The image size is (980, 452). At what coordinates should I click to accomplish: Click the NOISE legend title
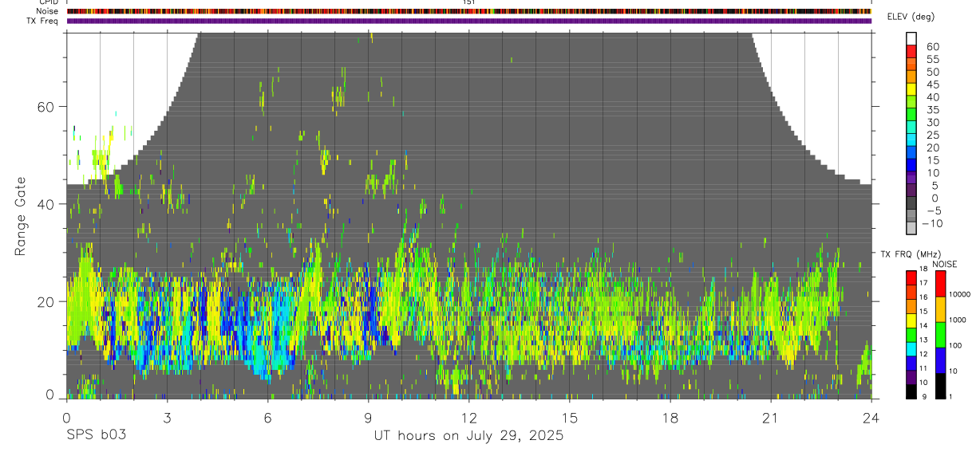[945, 264]
